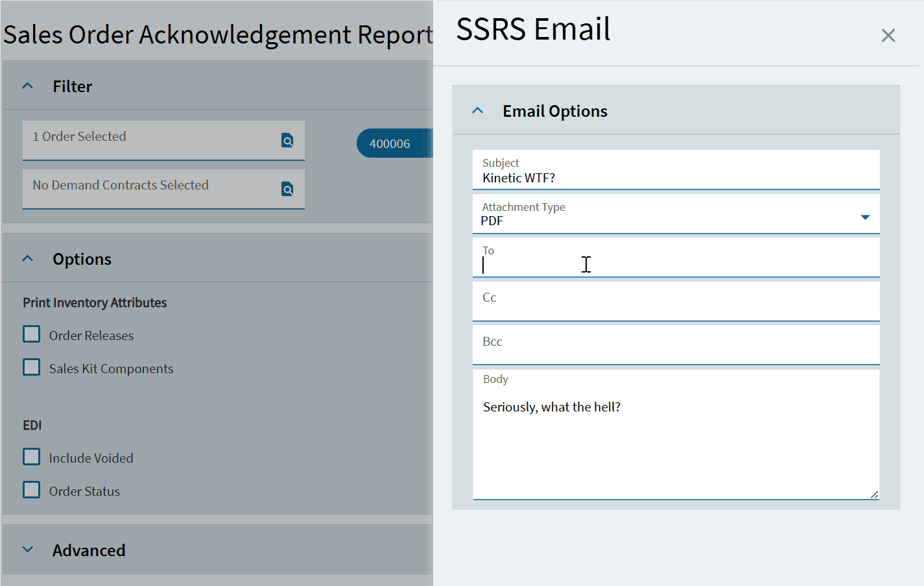Click the Sales Order Acknowledgement Report title
Image resolution: width=924 pixels, height=586 pixels.
pyautogui.click(x=218, y=34)
